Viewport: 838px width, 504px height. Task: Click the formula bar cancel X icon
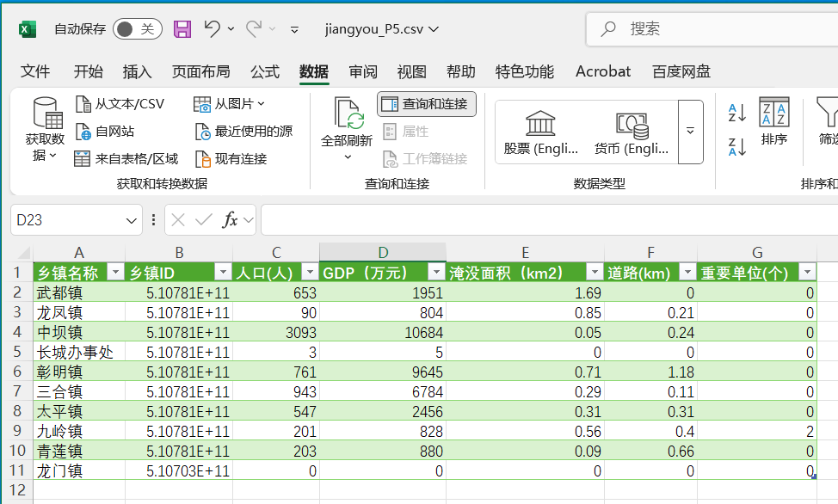(178, 219)
